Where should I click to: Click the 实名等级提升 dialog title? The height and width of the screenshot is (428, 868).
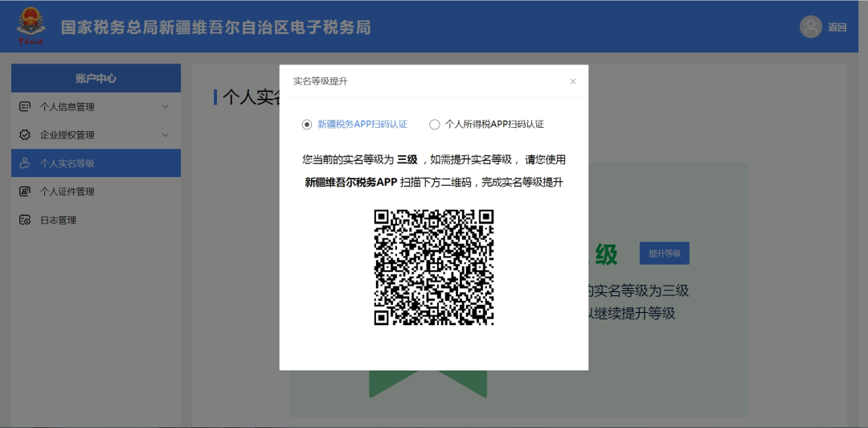(320, 81)
